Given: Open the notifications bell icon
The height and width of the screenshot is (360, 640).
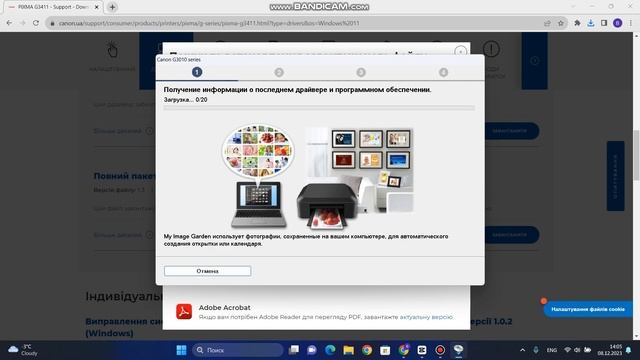Looking at the screenshot, I should point(629,350).
